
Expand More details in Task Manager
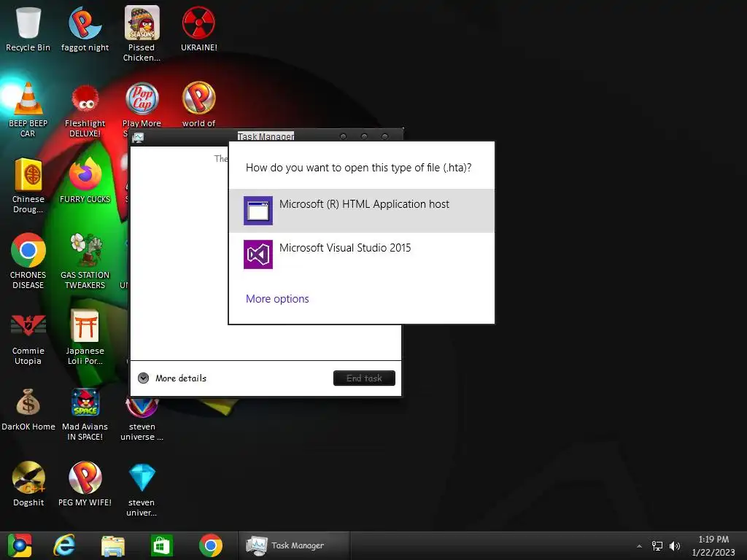tap(172, 378)
